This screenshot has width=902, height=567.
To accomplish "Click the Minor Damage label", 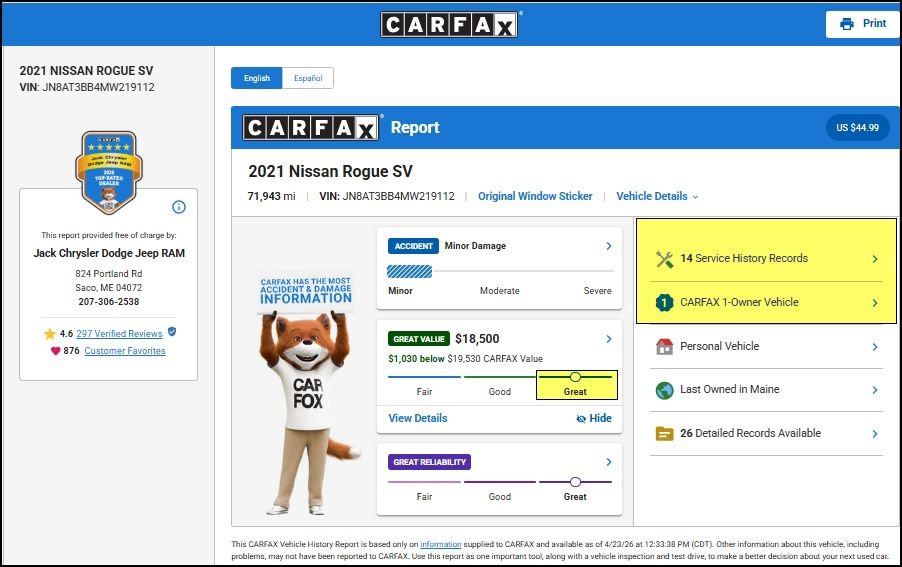I will 475,246.
